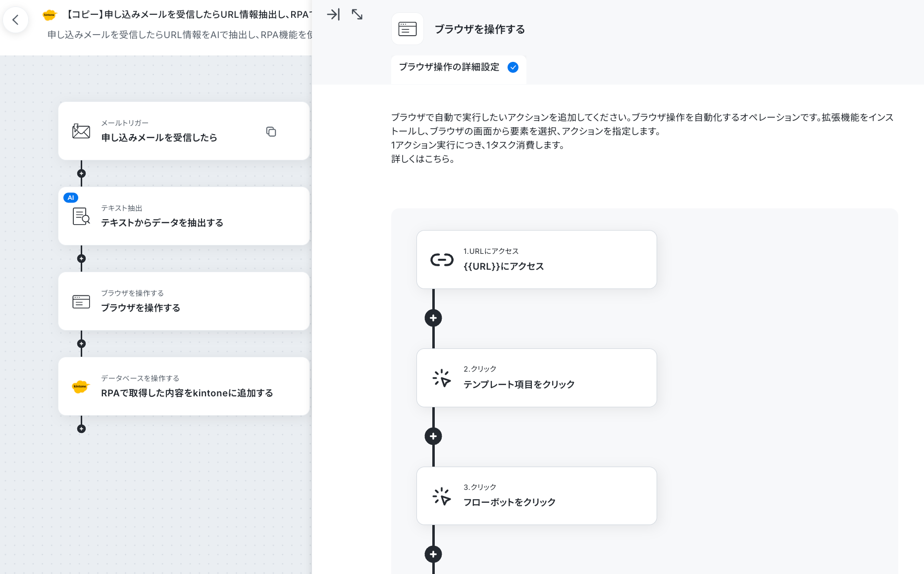924x574 pixels.
Task: Click the AI text extraction document icon
Action: tap(81, 216)
